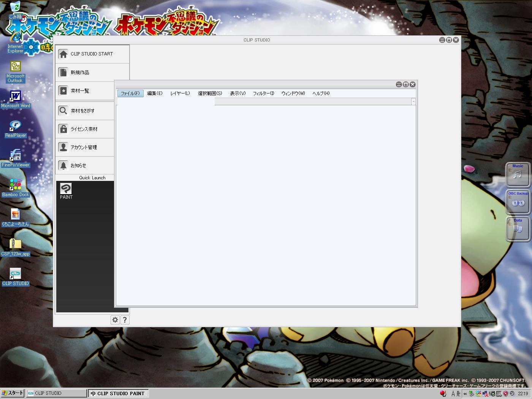Screen dimensions: 532x399
Task: Select くろこよーちえん desktop file
Action: (15, 218)
